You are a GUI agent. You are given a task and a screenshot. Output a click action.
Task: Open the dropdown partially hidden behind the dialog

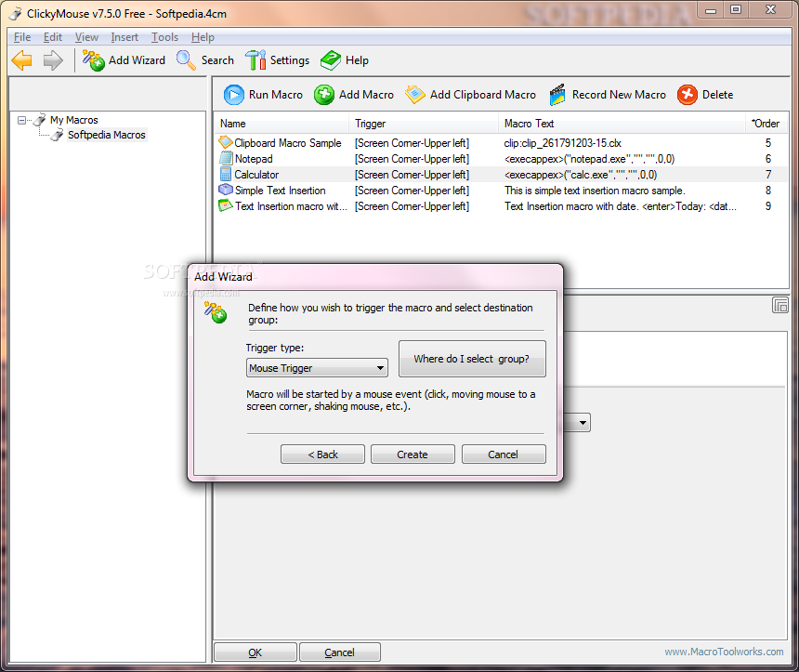pos(583,422)
